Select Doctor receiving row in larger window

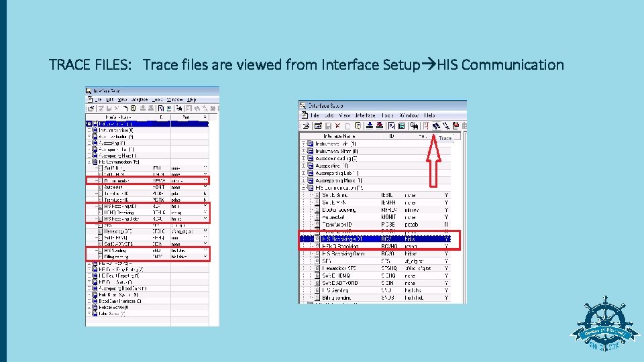375,210
